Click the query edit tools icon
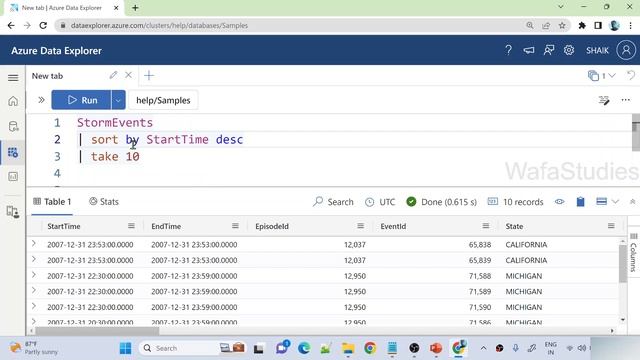The height and width of the screenshot is (360, 640). pos(604,100)
